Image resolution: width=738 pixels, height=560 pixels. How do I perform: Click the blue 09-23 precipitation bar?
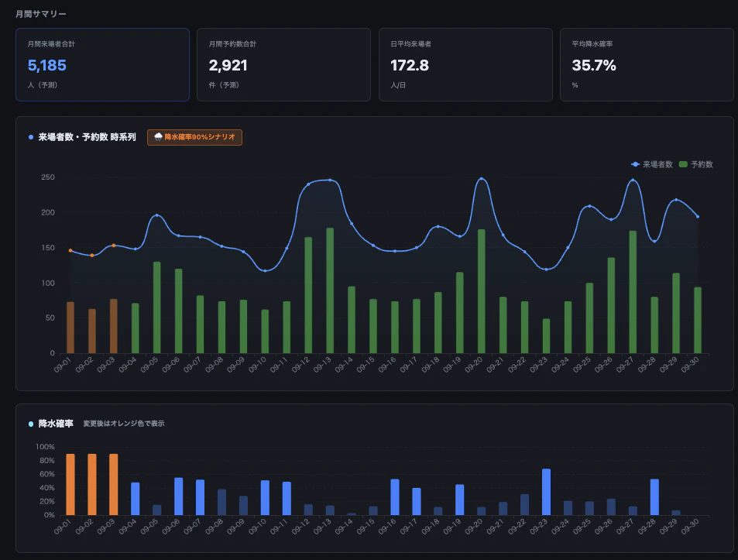546,492
